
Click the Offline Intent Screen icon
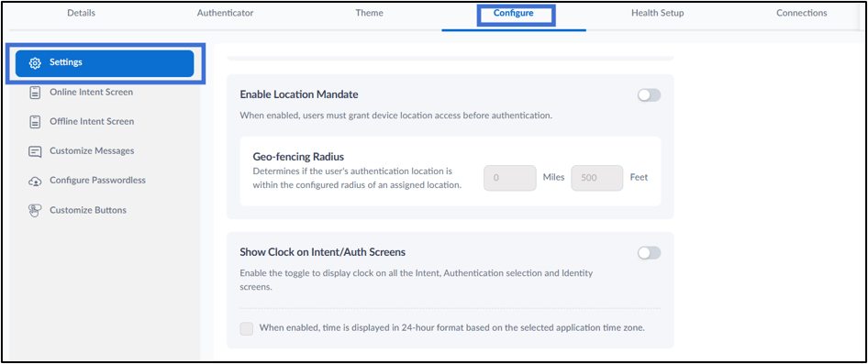point(35,122)
